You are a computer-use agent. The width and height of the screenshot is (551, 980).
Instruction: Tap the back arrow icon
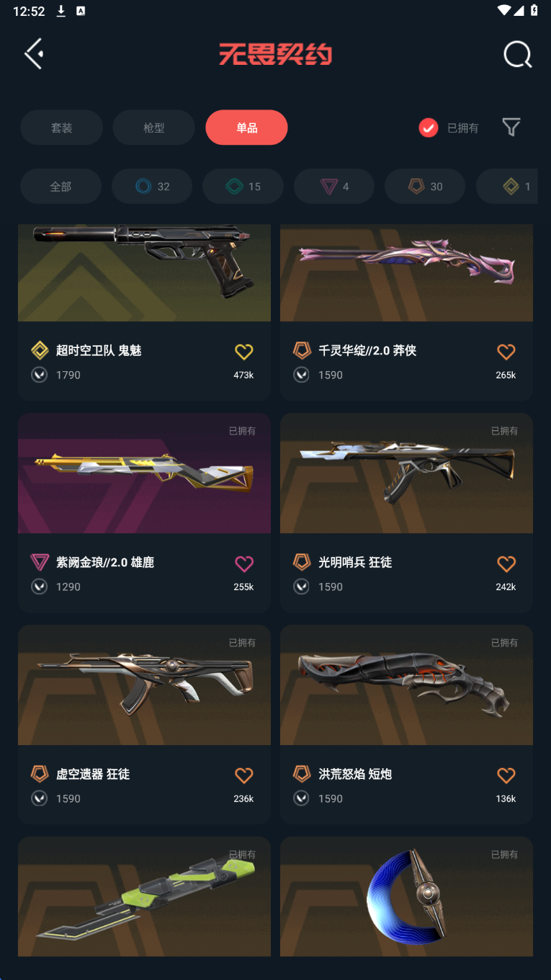coord(34,54)
